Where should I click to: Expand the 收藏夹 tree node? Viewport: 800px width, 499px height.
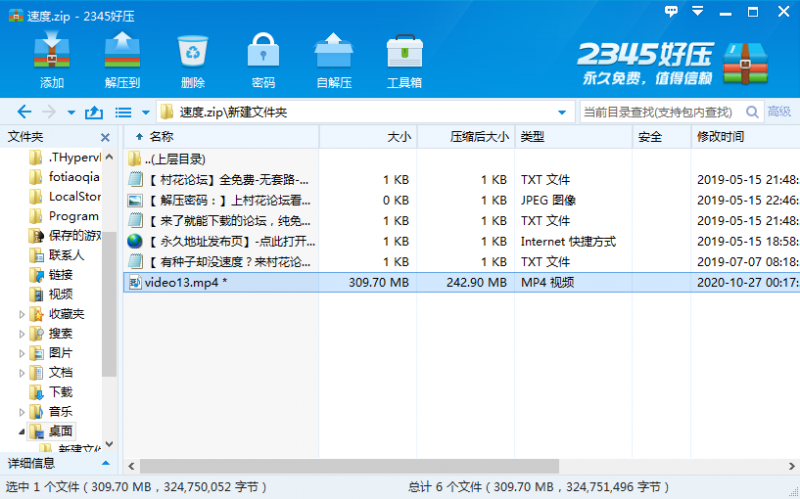22,314
